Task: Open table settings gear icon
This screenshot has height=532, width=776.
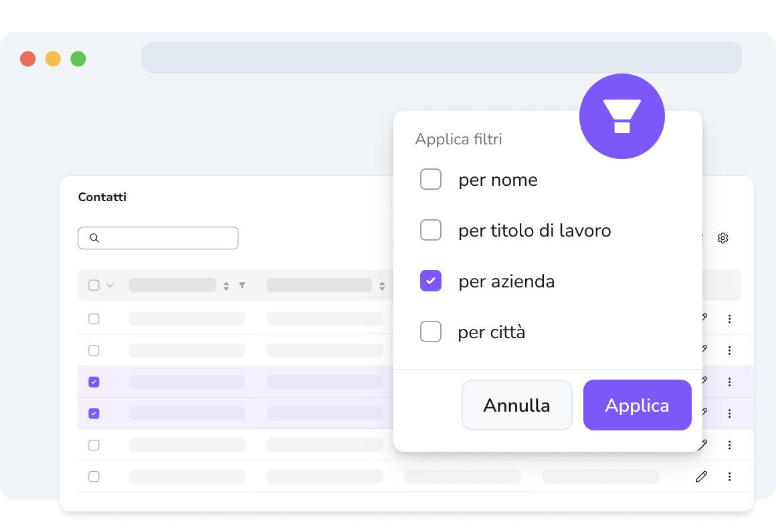Action: pos(722,238)
